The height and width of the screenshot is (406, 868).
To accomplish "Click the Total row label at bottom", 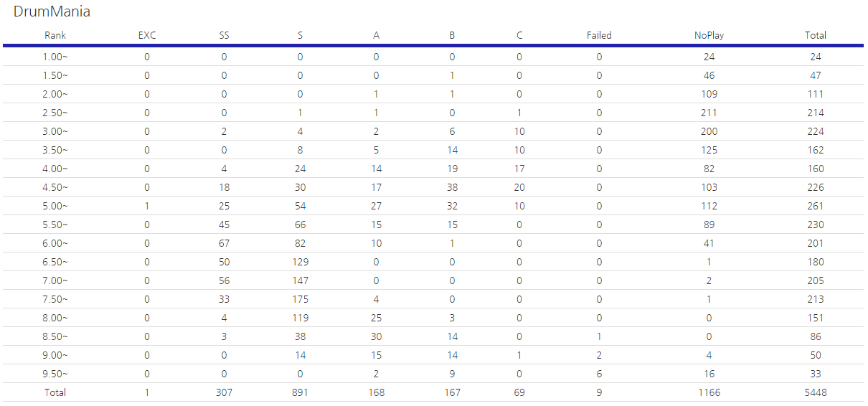I will tap(55, 392).
